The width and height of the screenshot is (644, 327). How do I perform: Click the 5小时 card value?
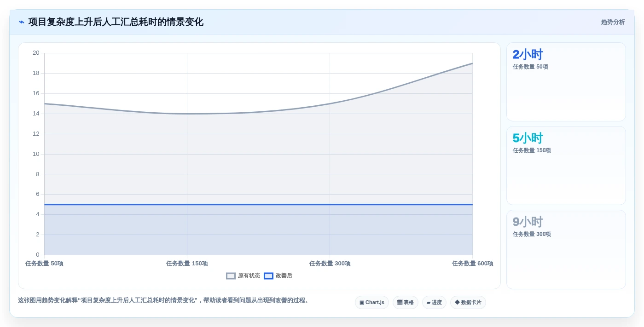coord(528,138)
